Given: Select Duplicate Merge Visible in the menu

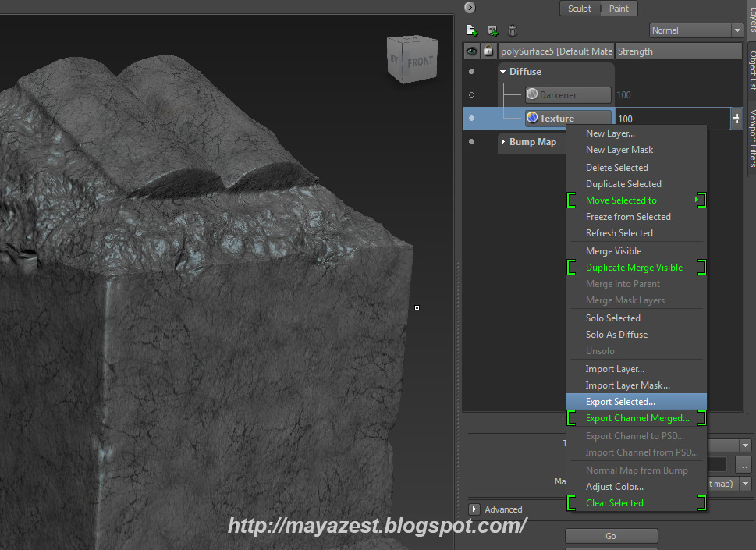Looking at the screenshot, I should pyautogui.click(x=634, y=267).
